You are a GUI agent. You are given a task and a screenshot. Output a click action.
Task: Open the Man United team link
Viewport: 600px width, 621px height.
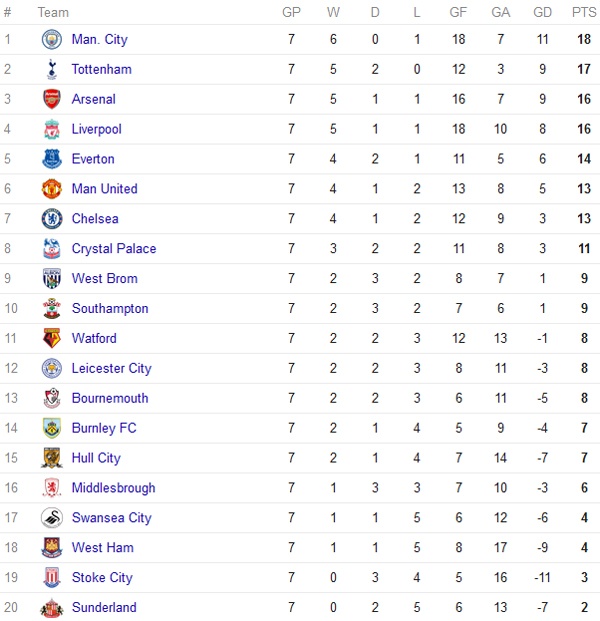pos(104,189)
